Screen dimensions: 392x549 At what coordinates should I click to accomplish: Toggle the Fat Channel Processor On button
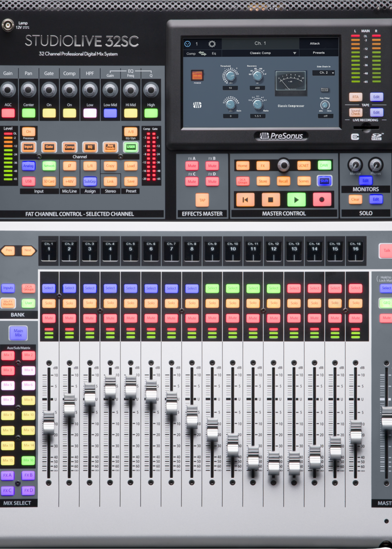[28, 132]
